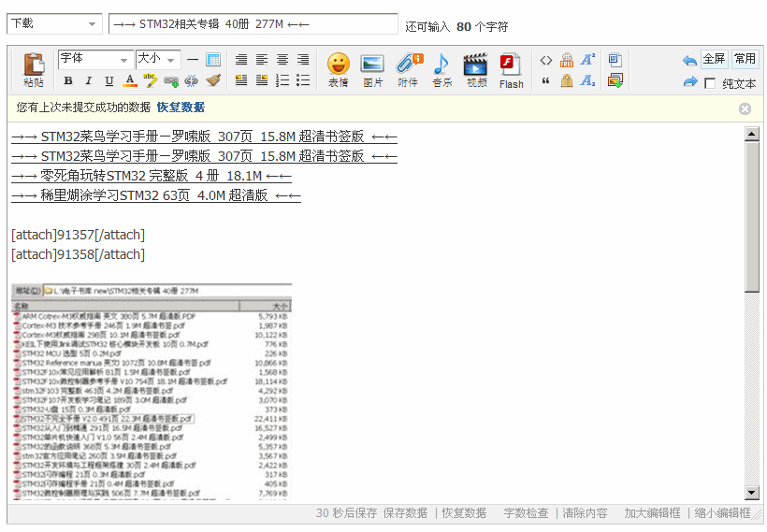Click the editor scrollbar up arrow
The image size is (767, 532).
[x=751, y=134]
